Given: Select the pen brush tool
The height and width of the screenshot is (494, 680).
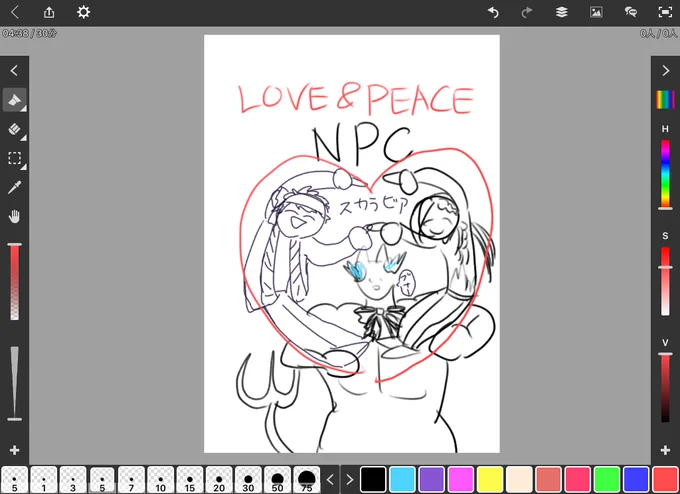Looking at the screenshot, I should pyautogui.click(x=15, y=100).
